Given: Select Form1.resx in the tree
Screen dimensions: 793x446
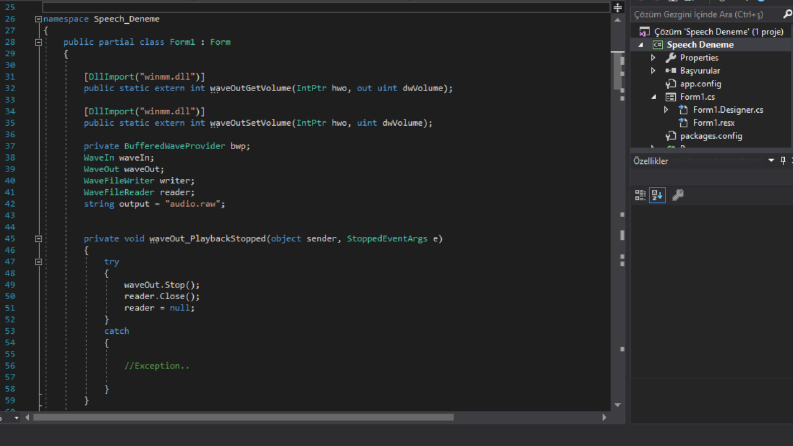Looking at the screenshot, I should 714,123.
